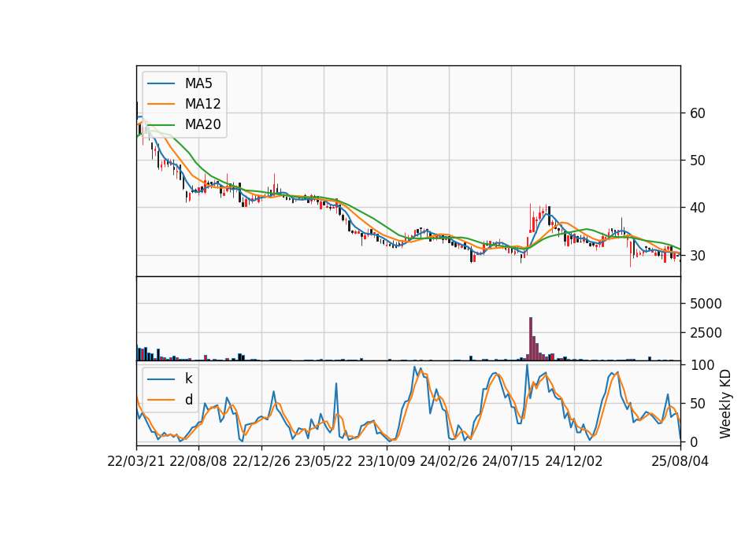
Task: Click the KD axis value 0
Action: pos(694,441)
